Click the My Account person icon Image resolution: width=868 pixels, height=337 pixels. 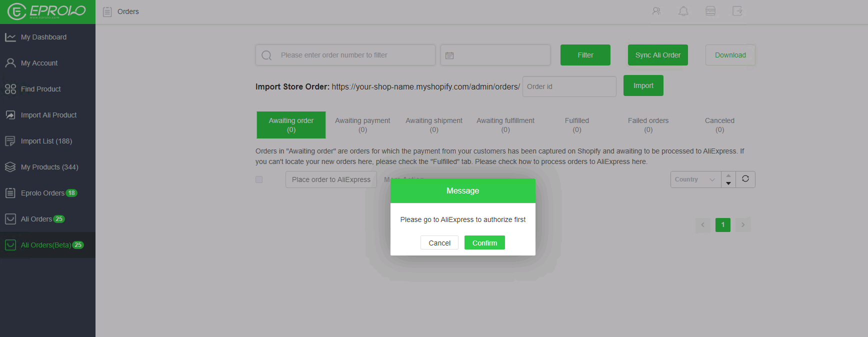(x=10, y=63)
